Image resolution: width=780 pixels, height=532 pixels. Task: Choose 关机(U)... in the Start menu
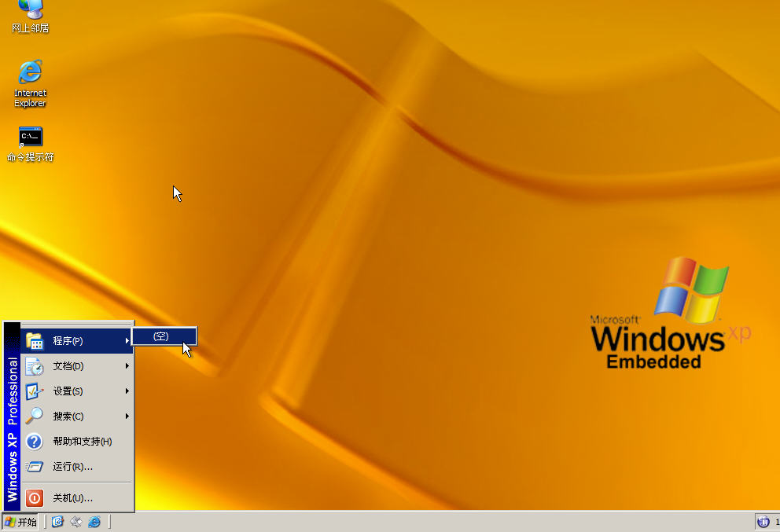pyautogui.click(x=77, y=498)
